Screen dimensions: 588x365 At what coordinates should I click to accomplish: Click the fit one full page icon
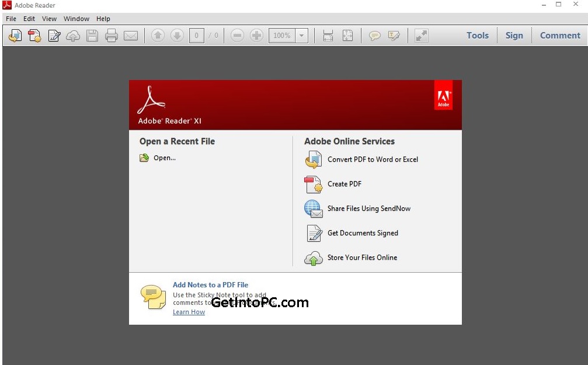tap(347, 36)
